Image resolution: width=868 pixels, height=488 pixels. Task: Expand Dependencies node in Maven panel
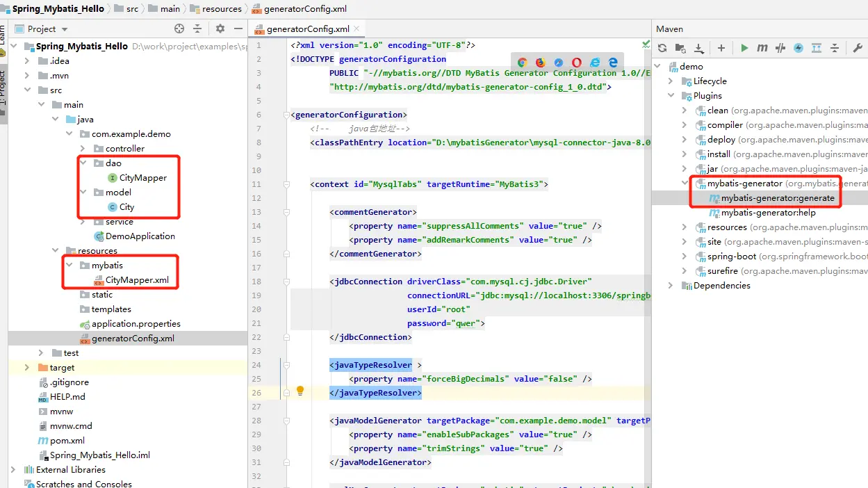click(x=671, y=285)
